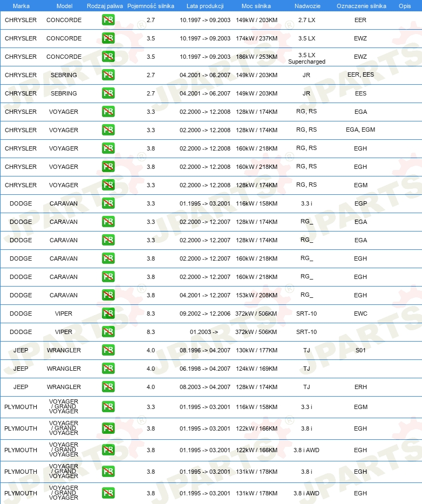Click the fuel icon in the Concorde 2.7 row

108,20
